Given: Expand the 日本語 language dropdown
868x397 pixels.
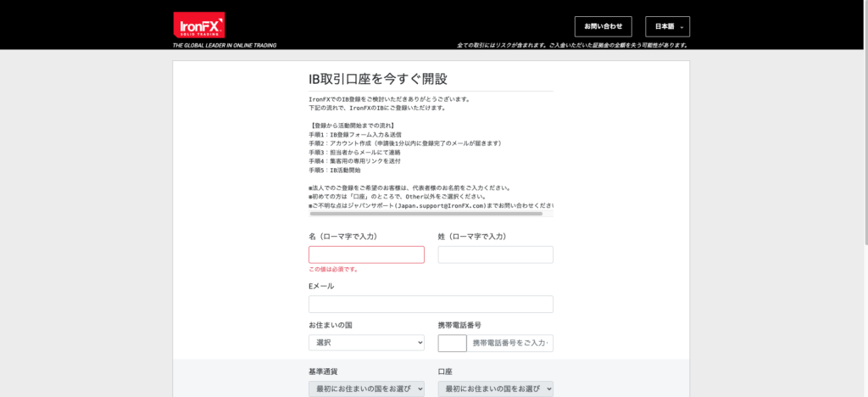Looking at the screenshot, I should (x=667, y=26).
